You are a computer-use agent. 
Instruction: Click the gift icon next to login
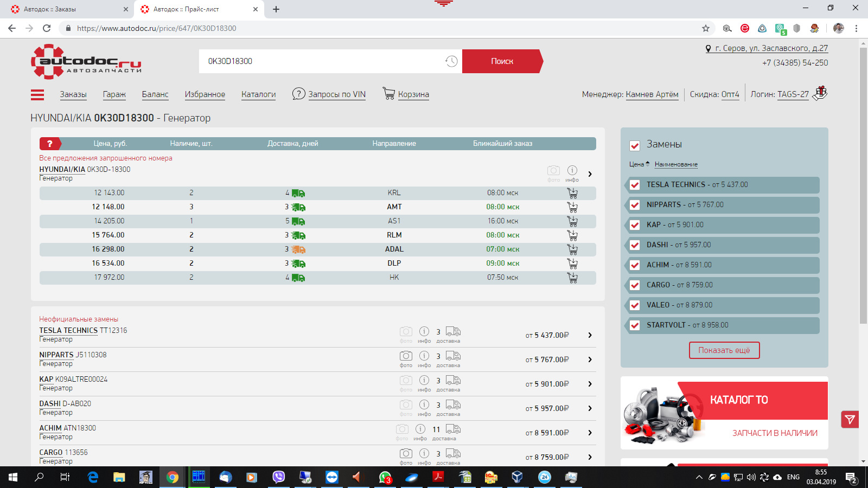[x=820, y=93]
